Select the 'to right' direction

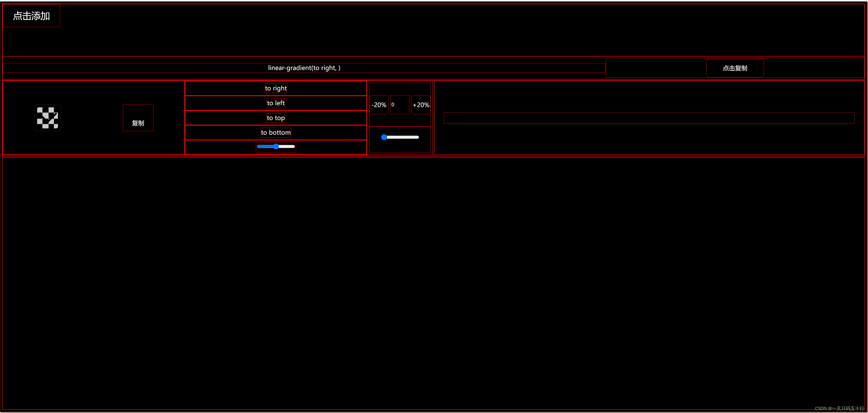[276, 88]
